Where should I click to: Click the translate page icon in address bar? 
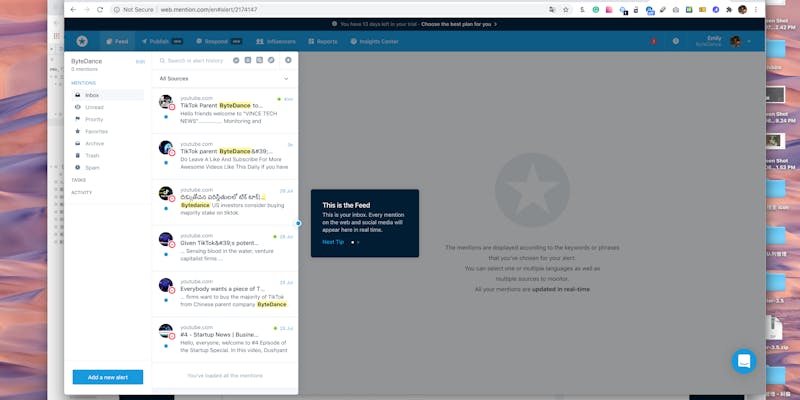(x=552, y=10)
